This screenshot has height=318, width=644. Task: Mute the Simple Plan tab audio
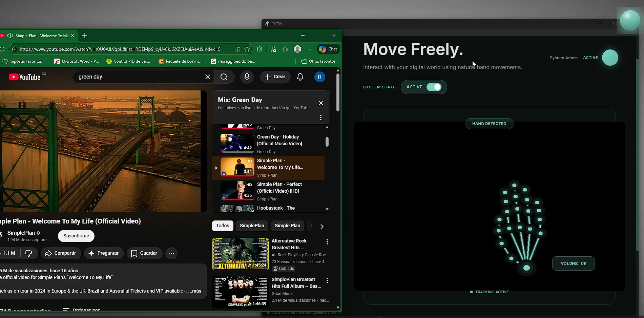tap(10, 36)
